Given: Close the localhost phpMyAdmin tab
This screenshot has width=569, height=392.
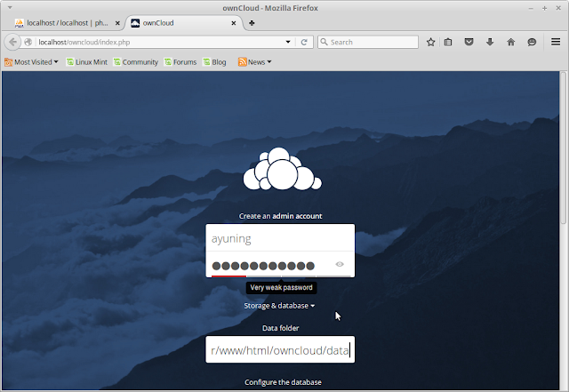Looking at the screenshot, I should point(117,23).
